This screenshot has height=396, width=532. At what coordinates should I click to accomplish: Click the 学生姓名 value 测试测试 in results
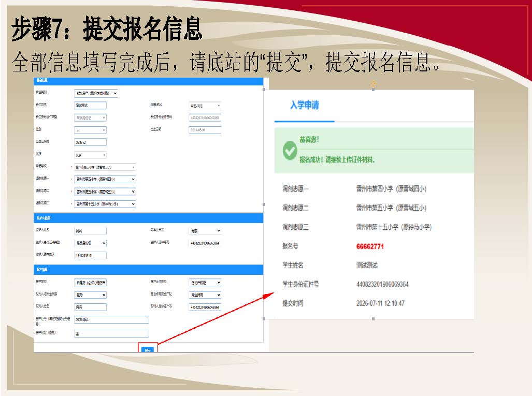(x=367, y=265)
